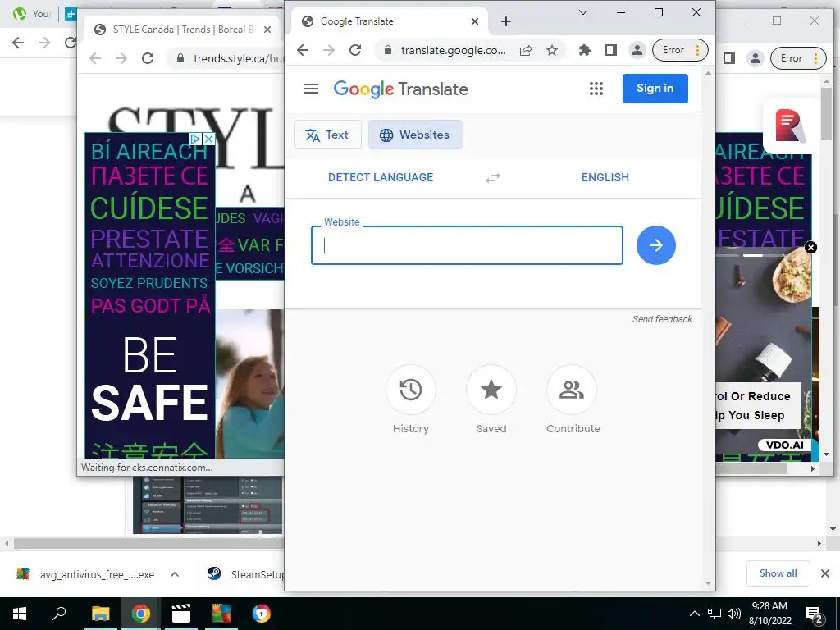
Task: Open File Explorer from taskbar
Action: 100,614
